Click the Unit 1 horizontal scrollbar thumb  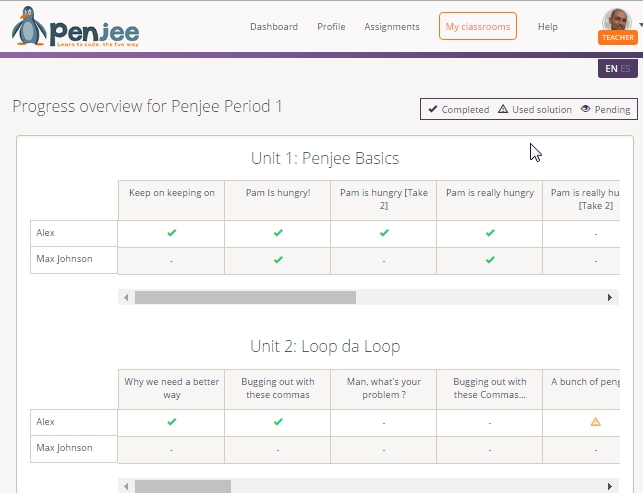tap(245, 297)
